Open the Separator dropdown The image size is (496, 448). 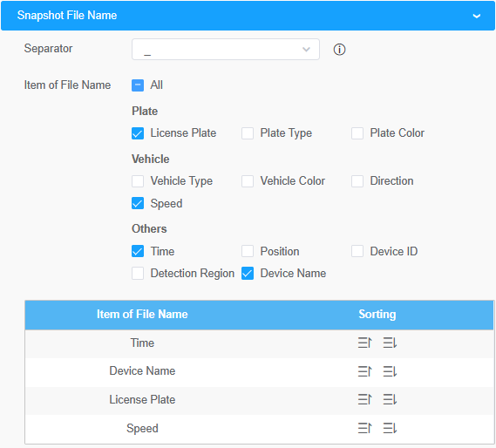pos(226,50)
